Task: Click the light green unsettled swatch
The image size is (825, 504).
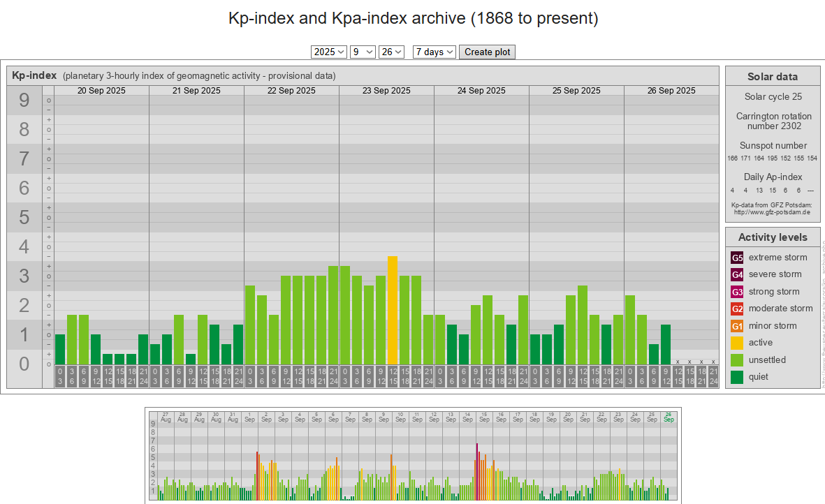Action: coord(737,360)
